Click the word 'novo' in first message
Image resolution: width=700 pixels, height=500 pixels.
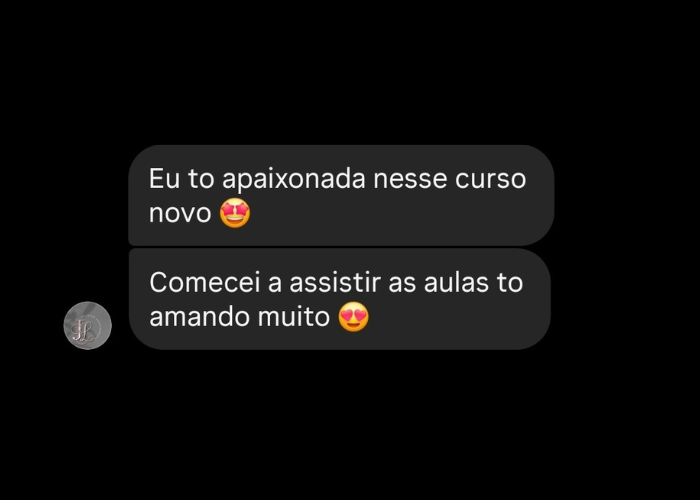point(180,213)
